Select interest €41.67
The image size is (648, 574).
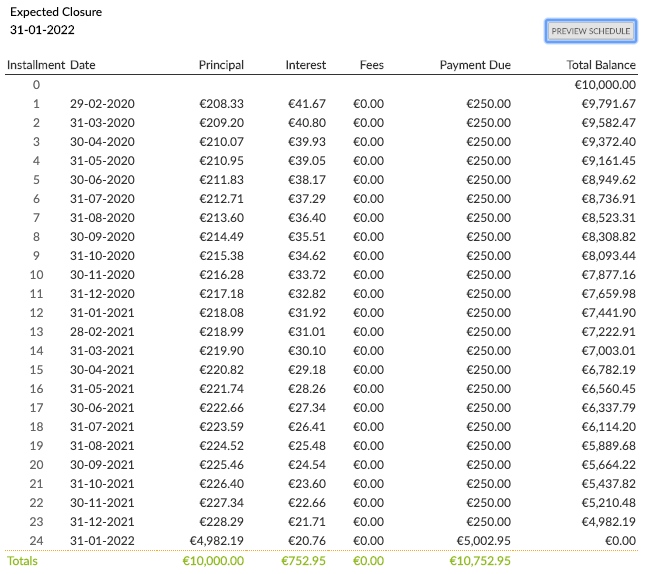307,104
